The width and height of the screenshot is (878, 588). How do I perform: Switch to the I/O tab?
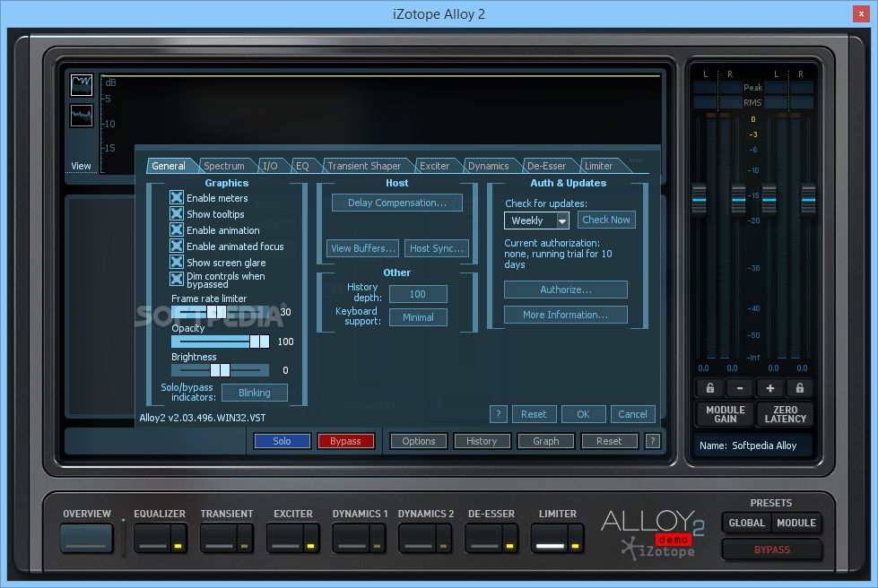click(x=271, y=166)
